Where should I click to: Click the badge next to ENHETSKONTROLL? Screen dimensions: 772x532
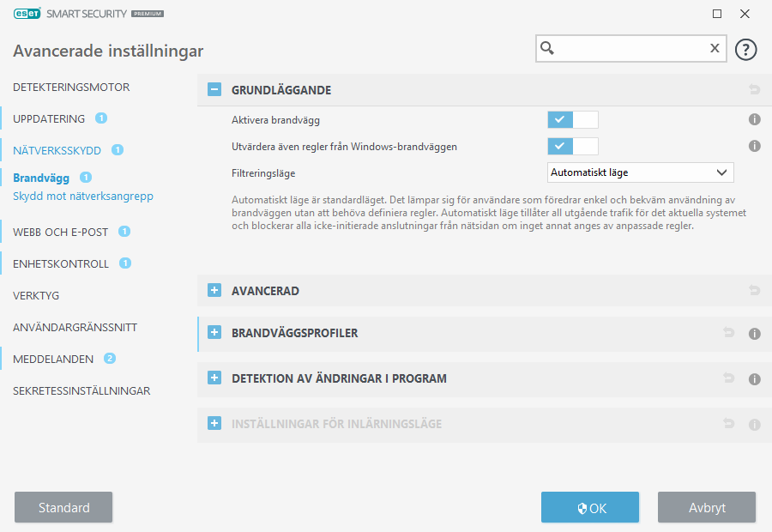pyautogui.click(x=125, y=263)
